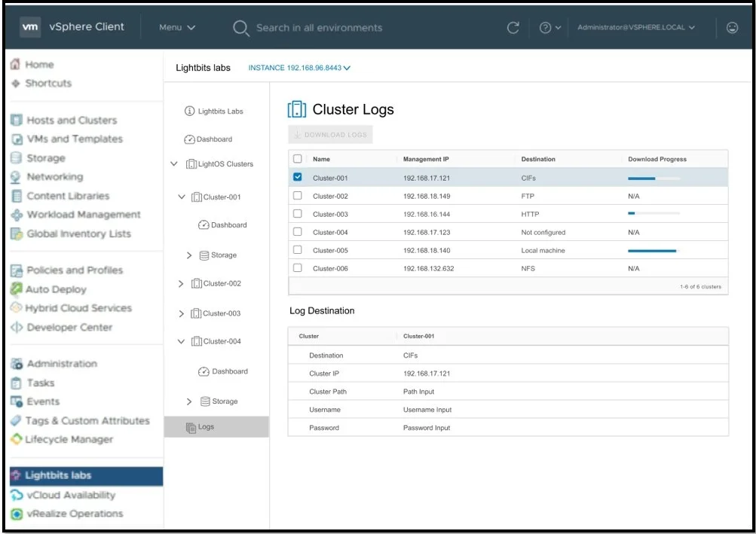Image resolution: width=756 pixels, height=534 pixels.
Task: Expand Storage under Cluster-001
Action: 189,255
